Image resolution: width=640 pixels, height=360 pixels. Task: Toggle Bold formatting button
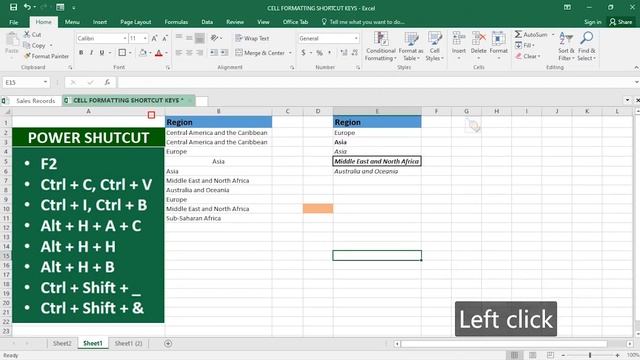click(x=81, y=53)
